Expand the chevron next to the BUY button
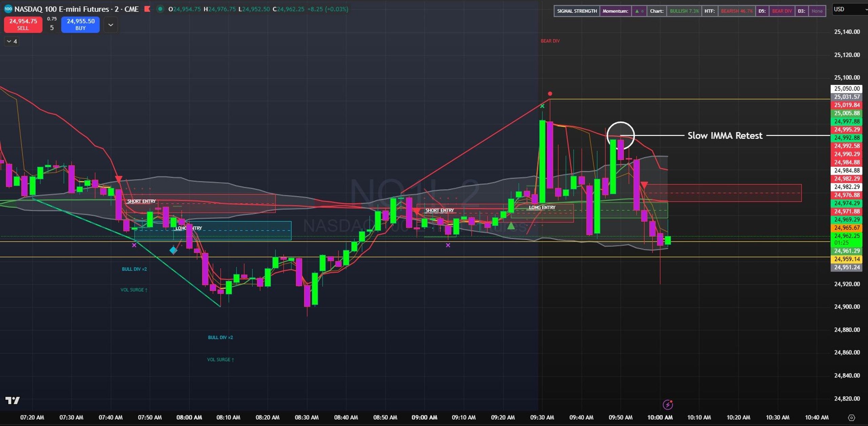Screen dimensions: 868x426 pos(111,25)
